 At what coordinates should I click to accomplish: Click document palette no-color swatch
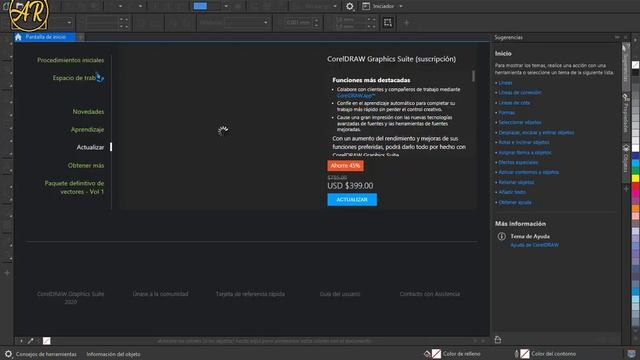tap(47, 340)
